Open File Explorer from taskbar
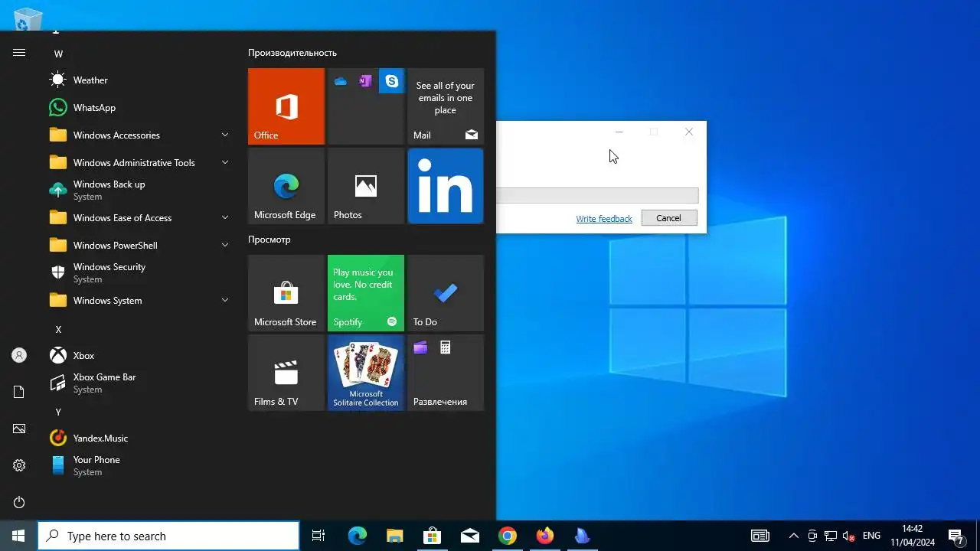980x551 pixels. tap(394, 536)
